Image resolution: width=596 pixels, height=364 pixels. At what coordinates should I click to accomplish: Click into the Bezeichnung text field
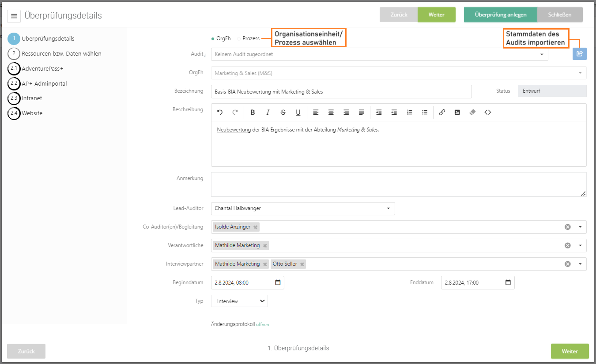[341, 91]
